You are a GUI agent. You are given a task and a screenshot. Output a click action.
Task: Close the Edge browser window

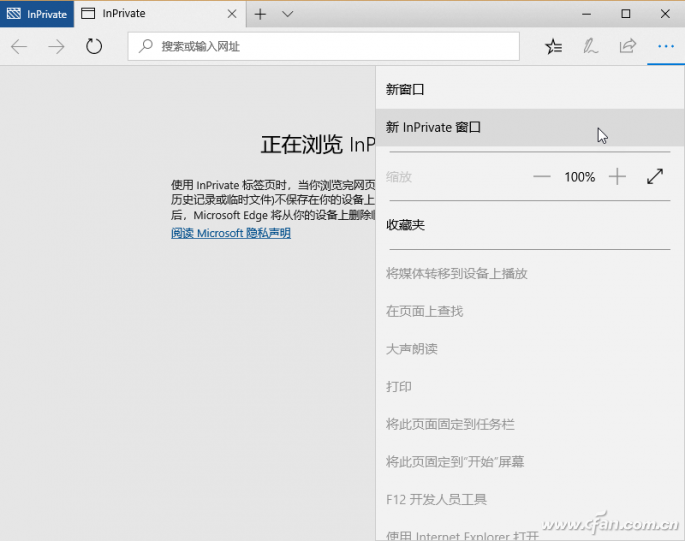click(x=665, y=14)
